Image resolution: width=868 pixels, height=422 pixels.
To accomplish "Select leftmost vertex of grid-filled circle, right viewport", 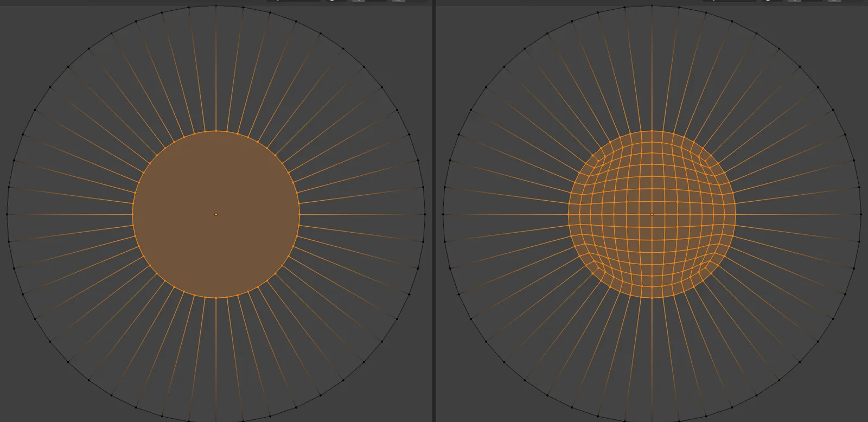I will coord(569,214).
